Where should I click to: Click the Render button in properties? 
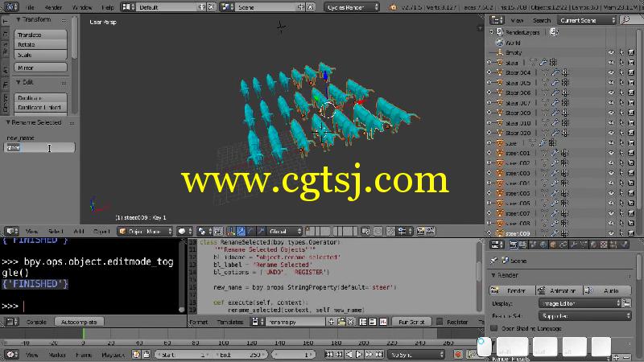point(512,290)
